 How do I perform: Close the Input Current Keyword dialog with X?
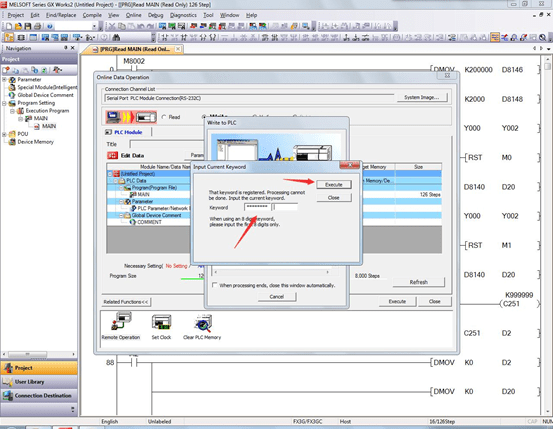pos(350,165)
